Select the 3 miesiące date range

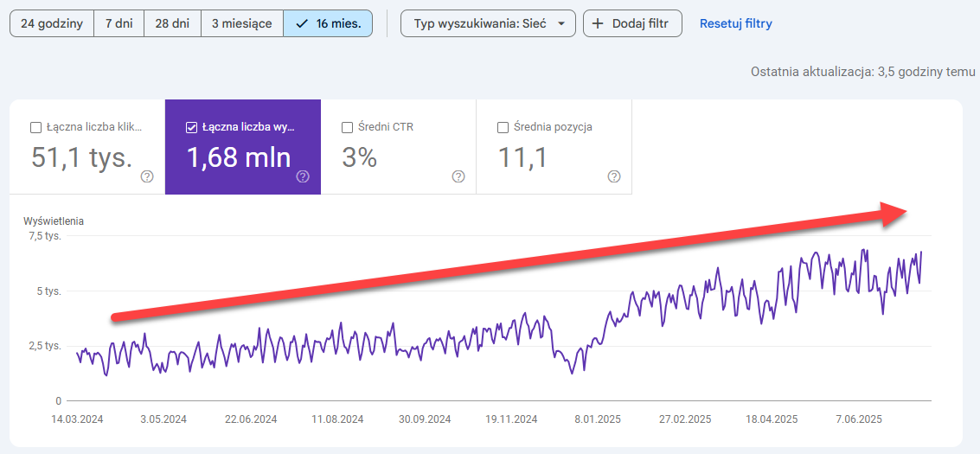pos(242,23)
